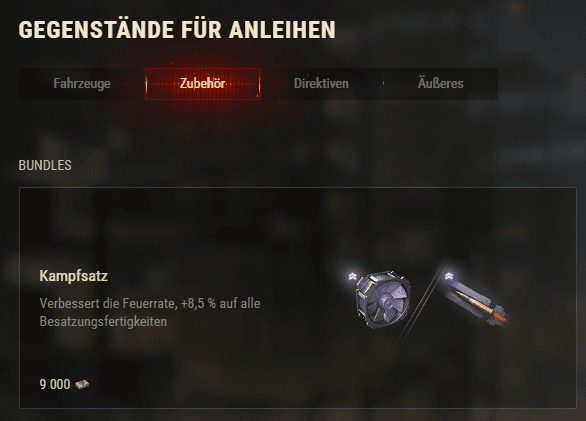586x421 pixels.
Task: Click the word Besatzungsfertigkeiten in the description
Action: click(x=103, y=322)
